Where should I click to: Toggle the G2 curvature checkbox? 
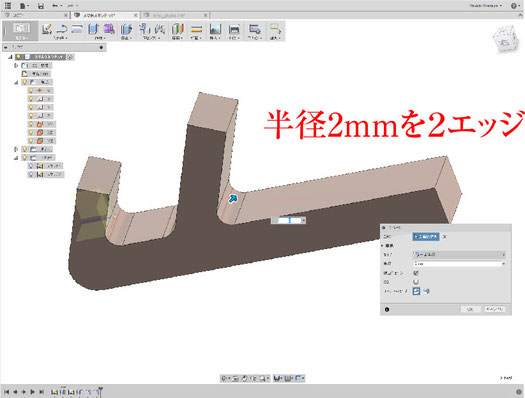click(x=416, y=282)
